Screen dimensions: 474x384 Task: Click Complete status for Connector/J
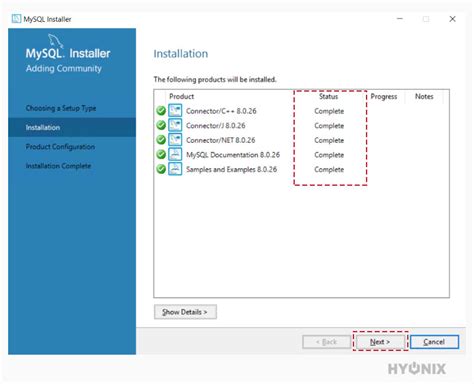tap(329, 126)
